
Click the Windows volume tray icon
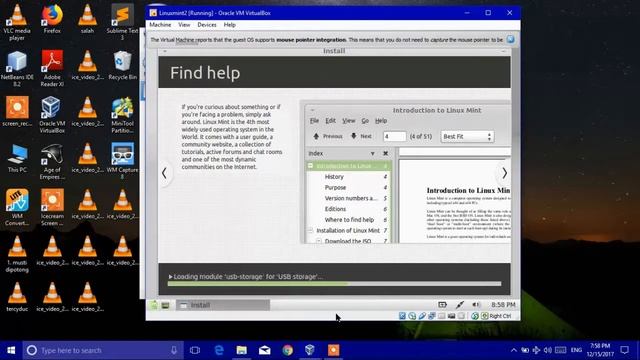[548, 350]
